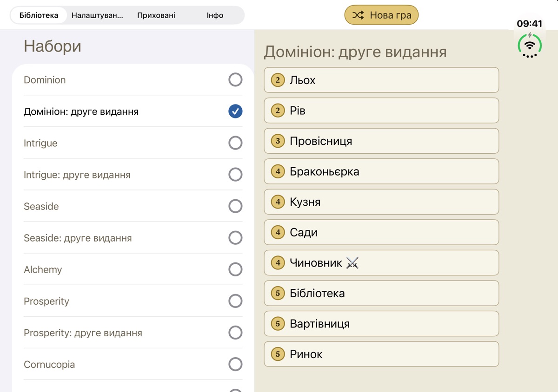This screenshot has height=392, width=558.
Task: Click the Alchemy set name text
Action: click(x=43, y=269)
